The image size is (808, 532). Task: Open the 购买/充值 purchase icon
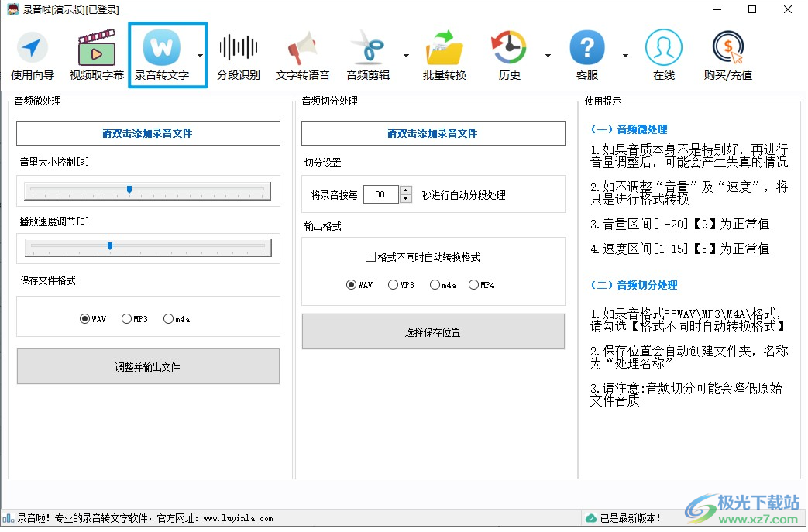tap(727, 53)
